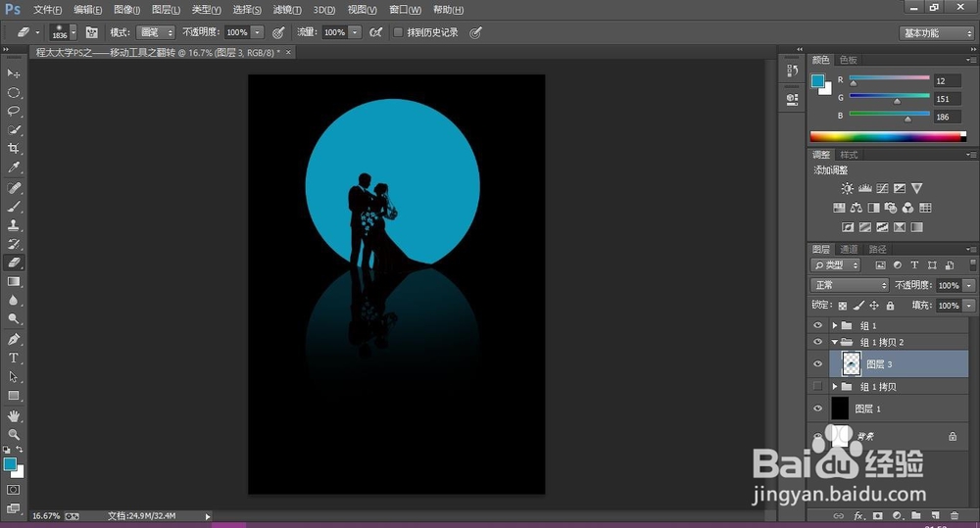980x528 pixels.
Task: Hide 图层 3 layer visibility
Action: [817, 363]
